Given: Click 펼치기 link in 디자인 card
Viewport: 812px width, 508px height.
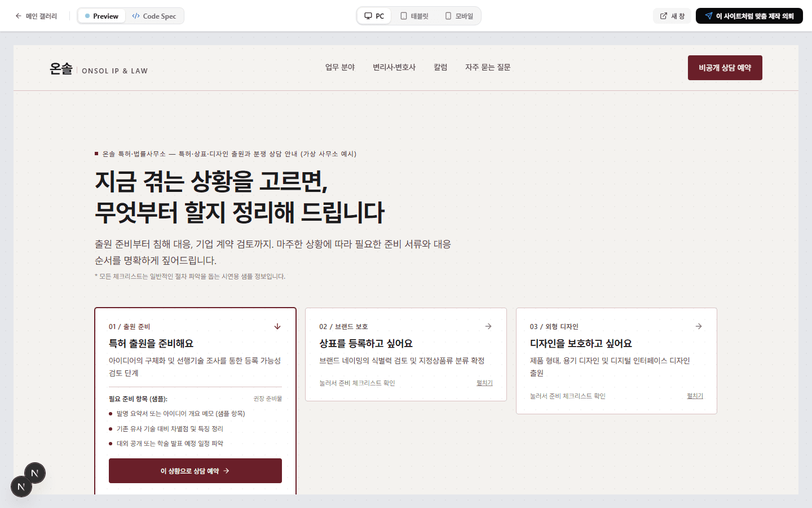Looking at the screenshot, I should [695, 396].
